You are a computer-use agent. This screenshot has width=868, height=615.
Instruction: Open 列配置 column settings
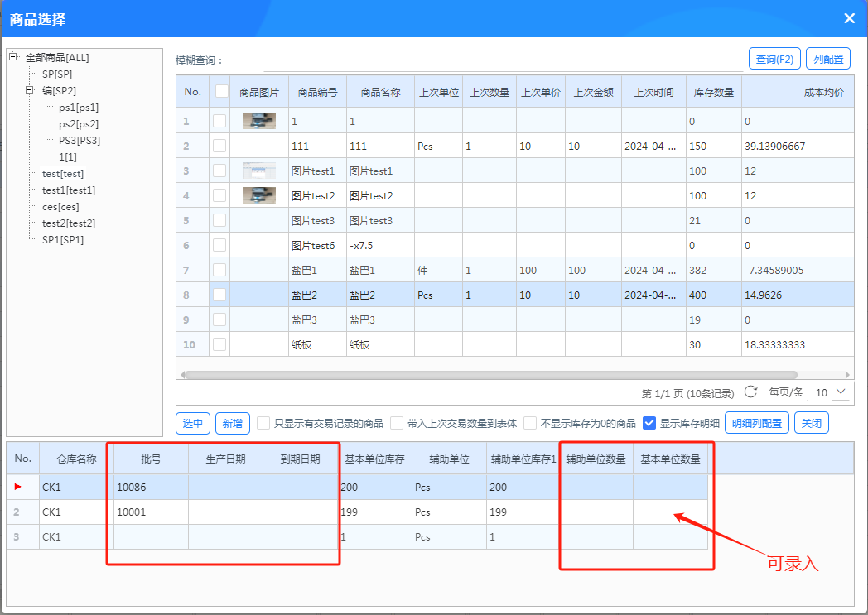click(828, 59)
